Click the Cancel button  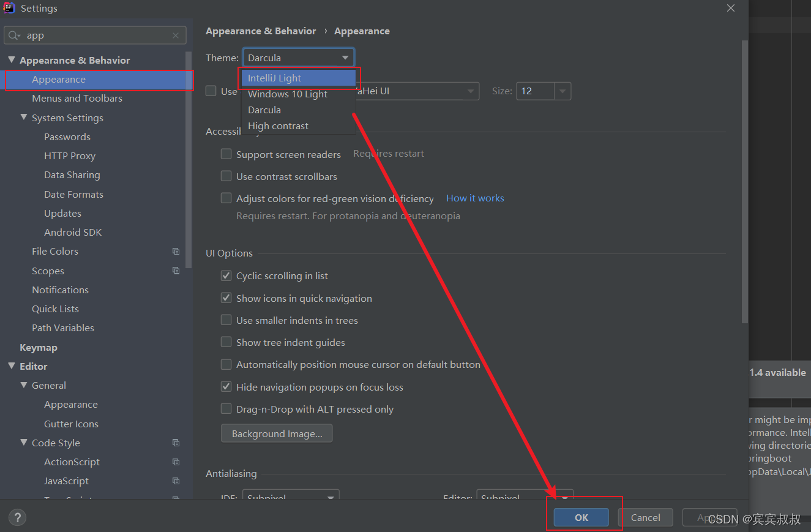(646, 517)
